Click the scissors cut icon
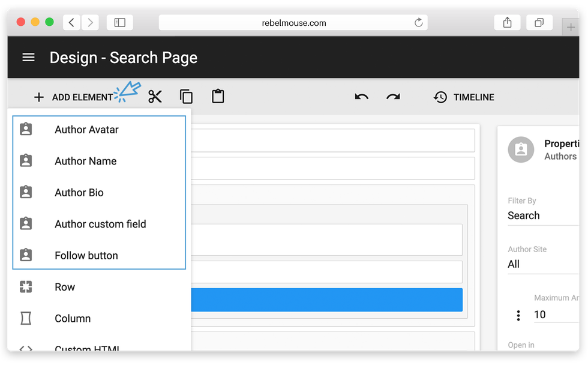The image size is (588, 365). (155, 97)
